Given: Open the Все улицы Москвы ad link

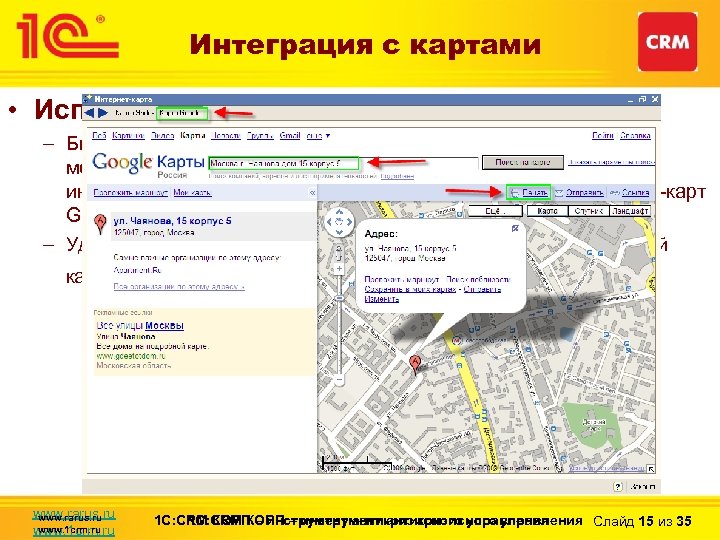Looking at the screenshot, I should [140, 326].
